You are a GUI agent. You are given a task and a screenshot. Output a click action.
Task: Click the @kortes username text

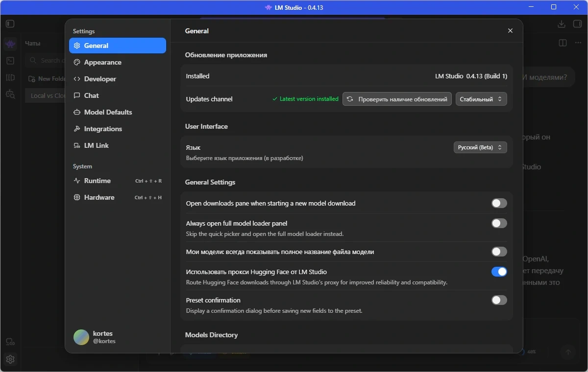104,341
